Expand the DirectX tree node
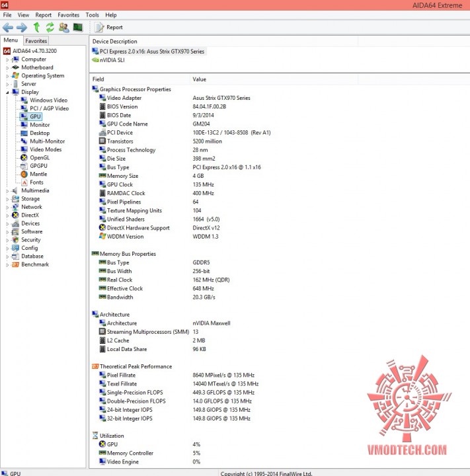 (x=7, y=216)
